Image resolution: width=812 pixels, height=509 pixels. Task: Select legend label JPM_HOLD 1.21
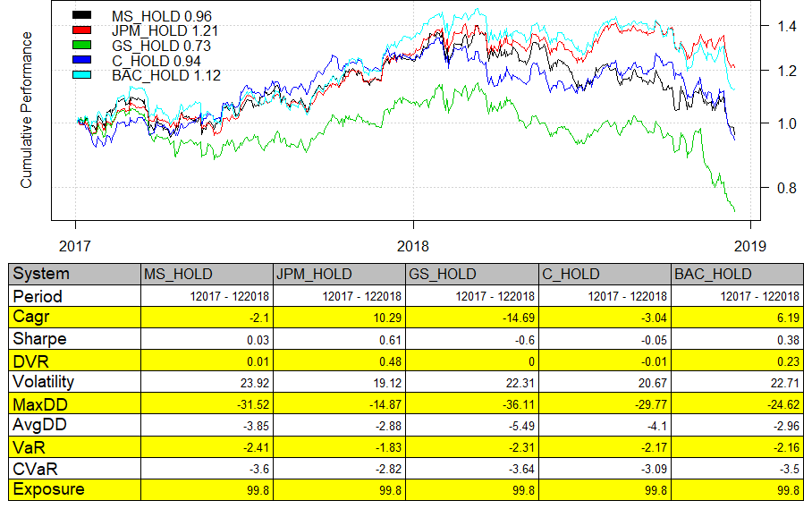pyautogui.click(x=165, y=31)
